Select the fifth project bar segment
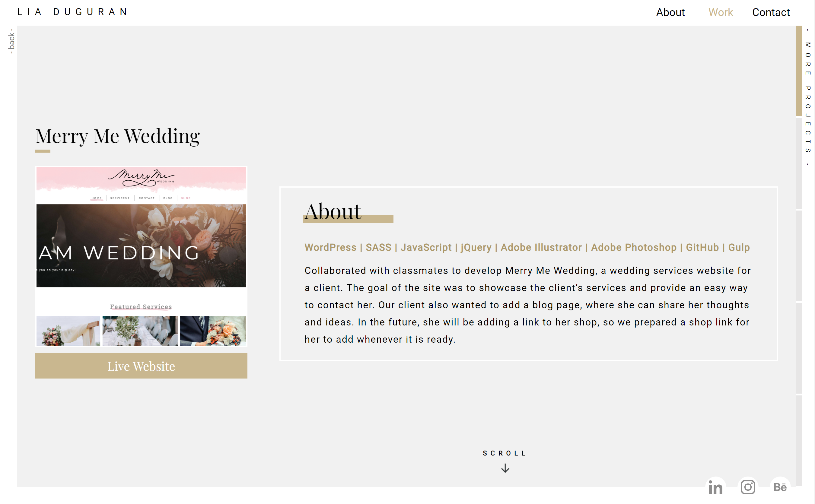Viewport: 815px width, 504px height. click(799, 441)
